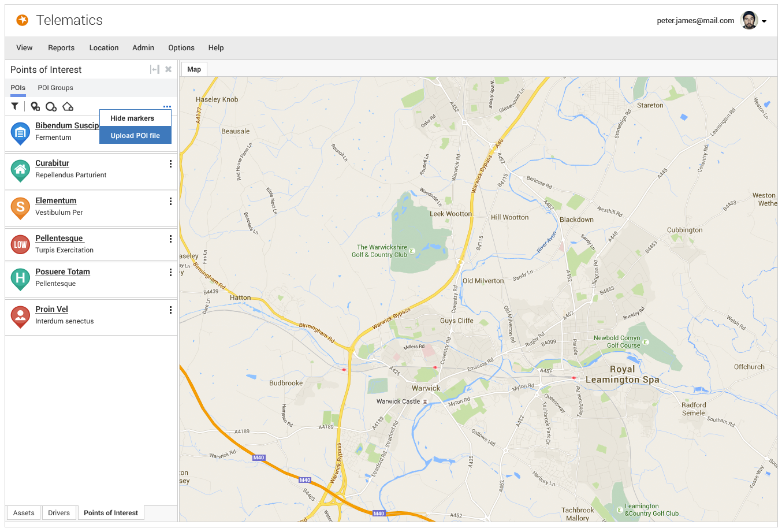Image resolution: width=782 pixels, height=532 pixels.
Task: Open the View menu
Action: tap(24, 48)
